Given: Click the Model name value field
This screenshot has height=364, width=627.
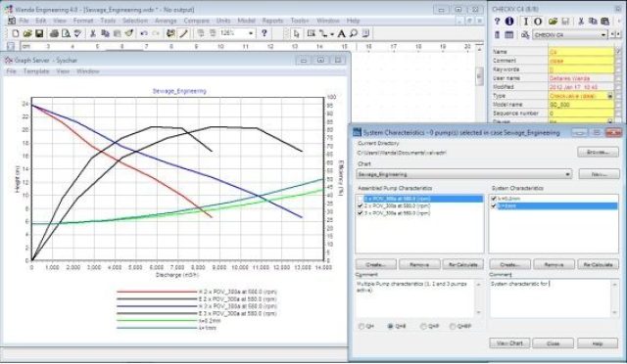Looking at the screenshot, I should tap(581, 105).
